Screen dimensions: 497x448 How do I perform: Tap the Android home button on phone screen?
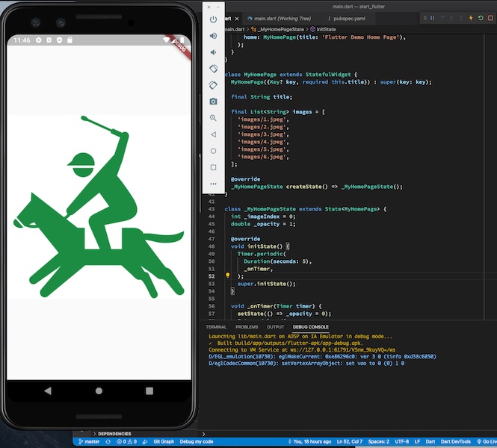(99, 391)
